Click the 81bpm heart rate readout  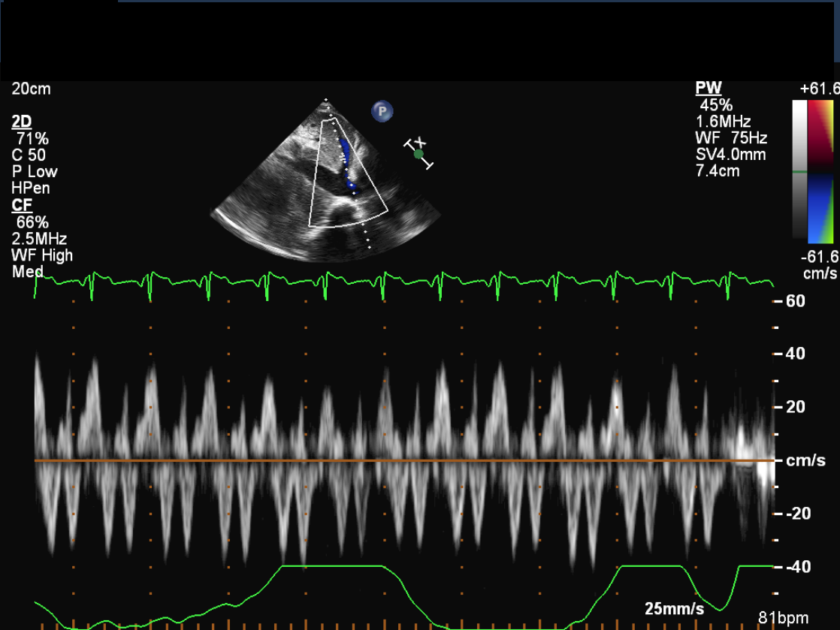[784, 618]
